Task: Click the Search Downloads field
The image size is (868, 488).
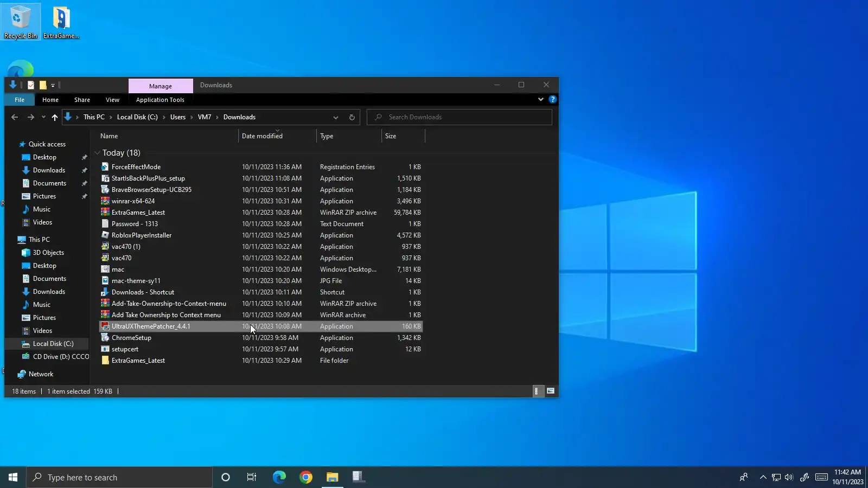Action: (459, 117)
